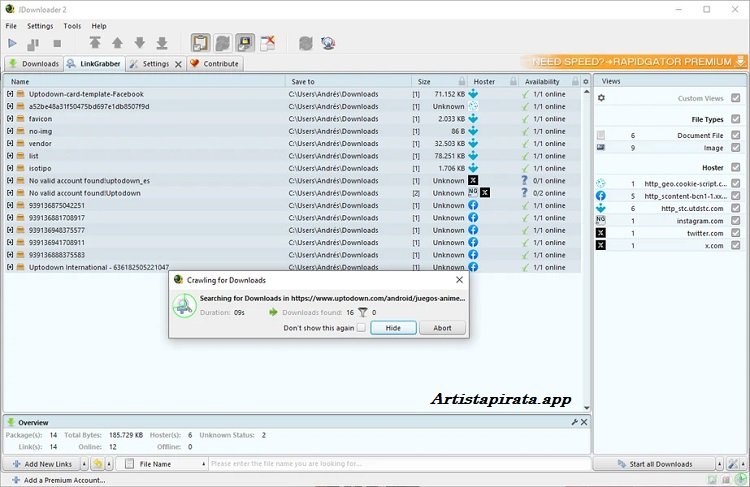Expand the Uptodown-card-template-Facebook package
The height and width of the screenshot is (487, 750).
click(9, 94)
